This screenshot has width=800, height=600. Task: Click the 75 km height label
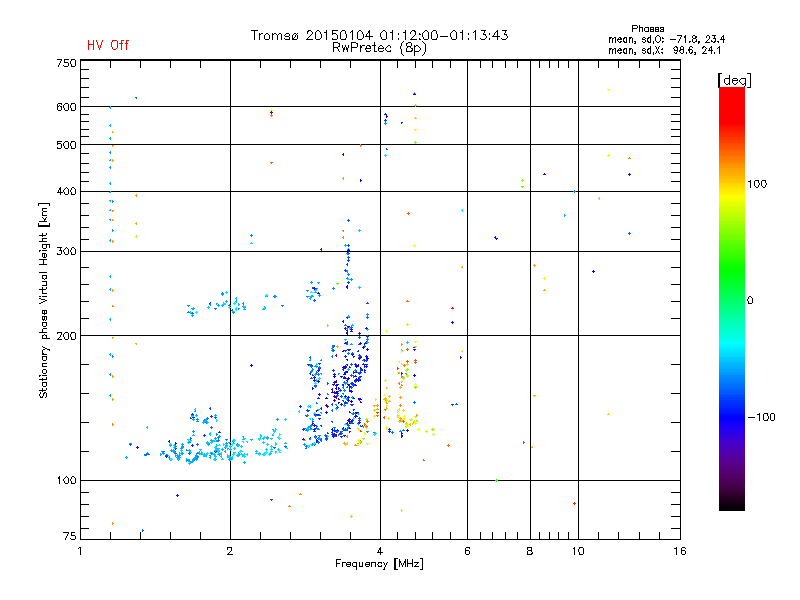pyautogui.click(x=70, y=536)
